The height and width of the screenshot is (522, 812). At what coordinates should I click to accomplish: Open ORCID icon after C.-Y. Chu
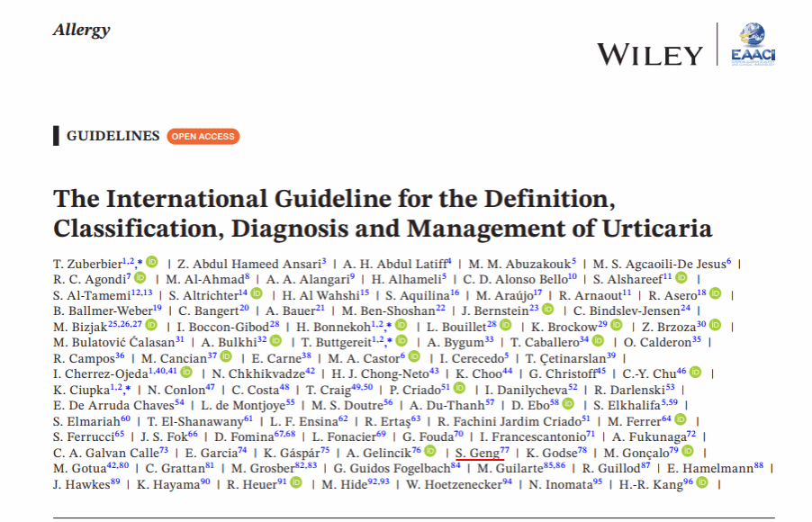click(x=695, y=373)
